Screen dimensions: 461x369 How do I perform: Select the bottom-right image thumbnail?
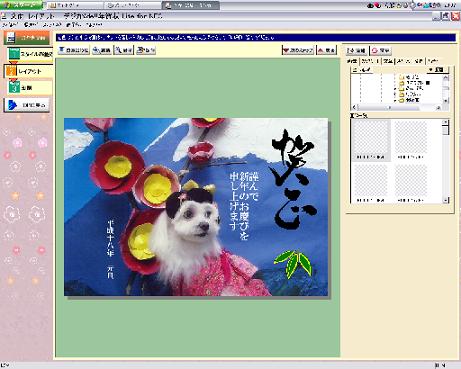click(411, 184)
